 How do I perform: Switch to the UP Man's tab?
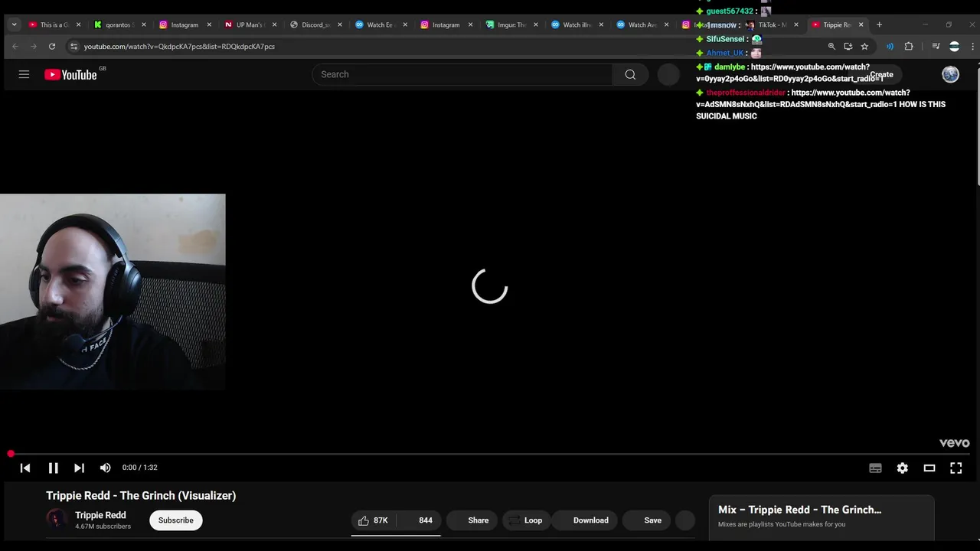(249, 24)
